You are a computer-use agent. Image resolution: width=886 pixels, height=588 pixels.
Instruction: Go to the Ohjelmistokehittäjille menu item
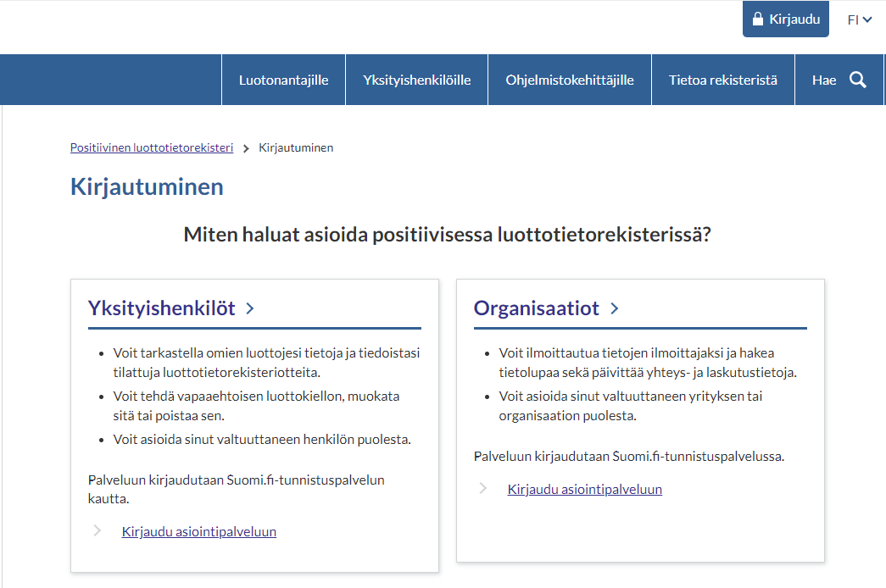pos(570,80)
